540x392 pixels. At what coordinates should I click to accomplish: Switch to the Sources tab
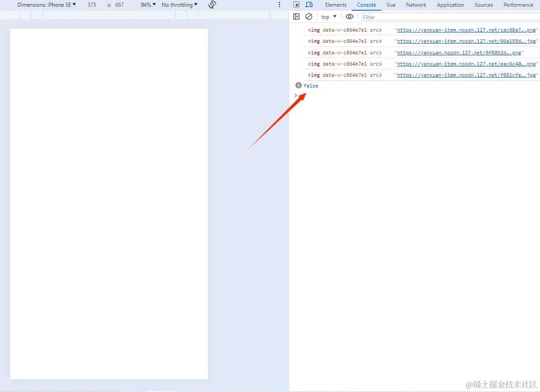[x=484, y=4]
